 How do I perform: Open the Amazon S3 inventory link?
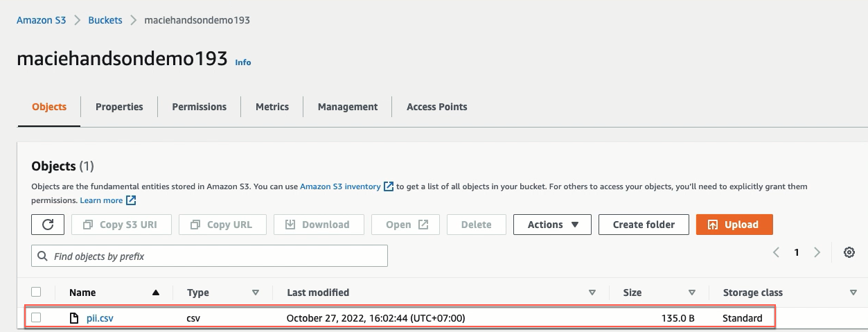pyautogui.click(x=340, y=186)
